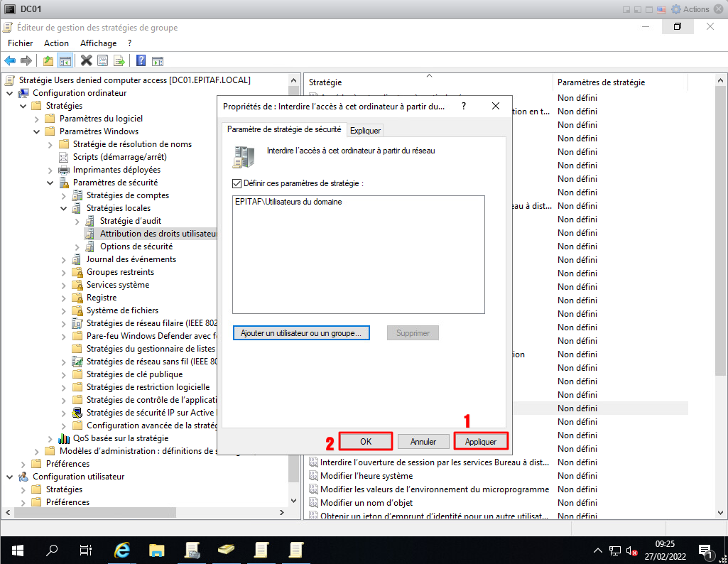Screen dimensions: 728x564
Task: Select 'EPITAF\Utilisateurs du domaine' in the list
Action: [288, 202]
